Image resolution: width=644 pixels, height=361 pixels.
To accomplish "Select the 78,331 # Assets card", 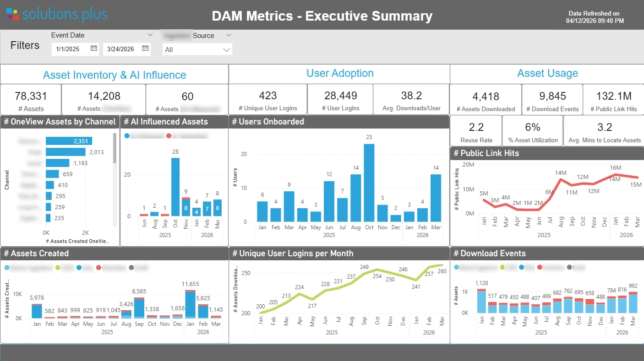I will click(31, 99).
